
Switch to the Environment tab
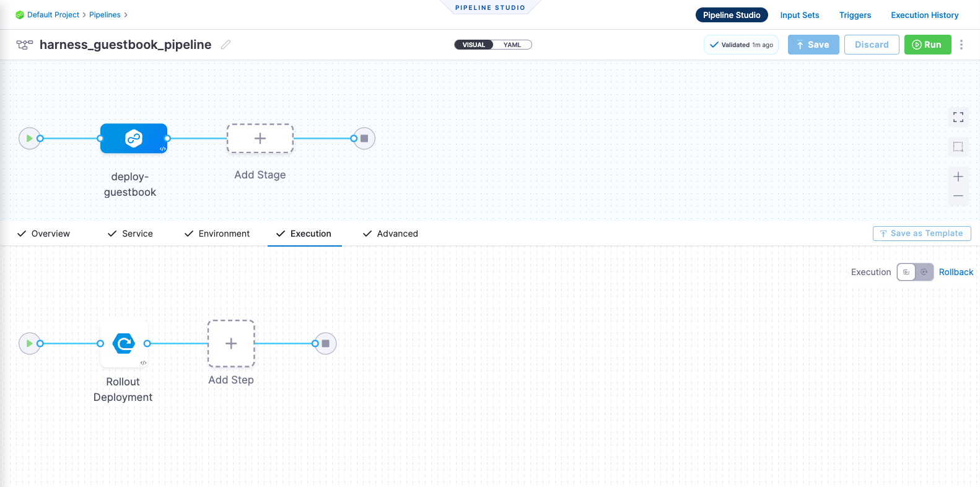(217, 234)
